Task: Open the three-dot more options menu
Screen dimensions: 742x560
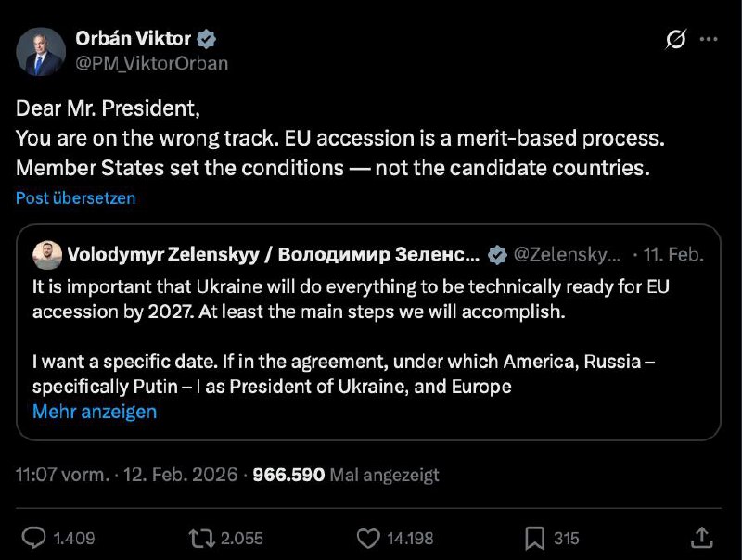Action: [x=709, y=40]
